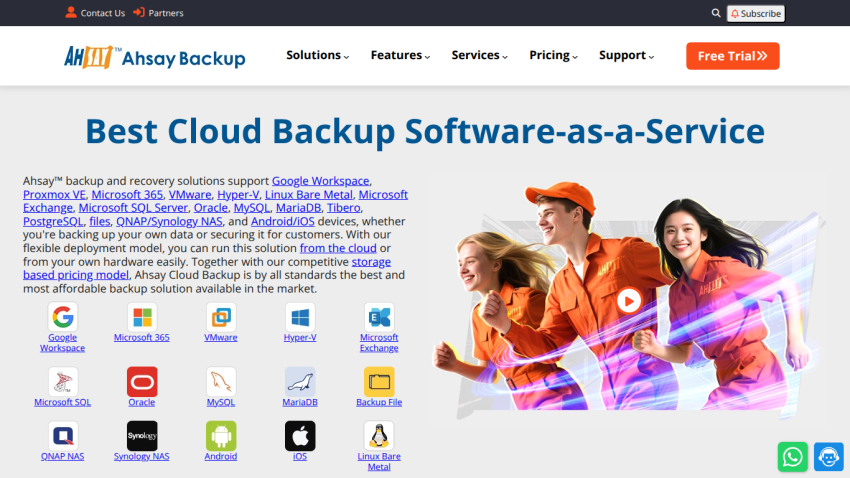
Task: Open the Partners link
Action: 166,13
